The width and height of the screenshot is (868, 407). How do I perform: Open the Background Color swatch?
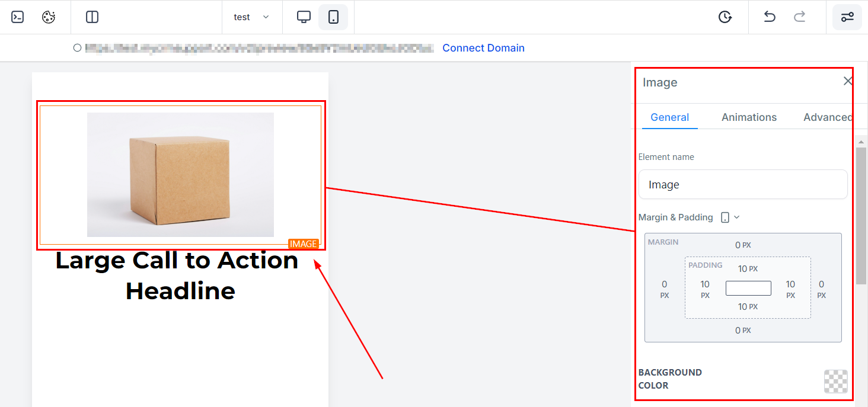pos(835,382)
